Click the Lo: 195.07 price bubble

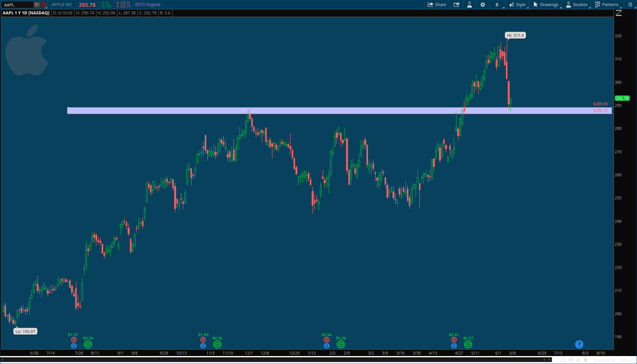pos(25,331)
